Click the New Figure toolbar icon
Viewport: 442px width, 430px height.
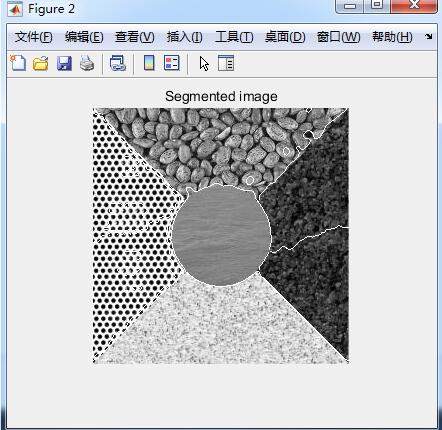tap(18, 63)
